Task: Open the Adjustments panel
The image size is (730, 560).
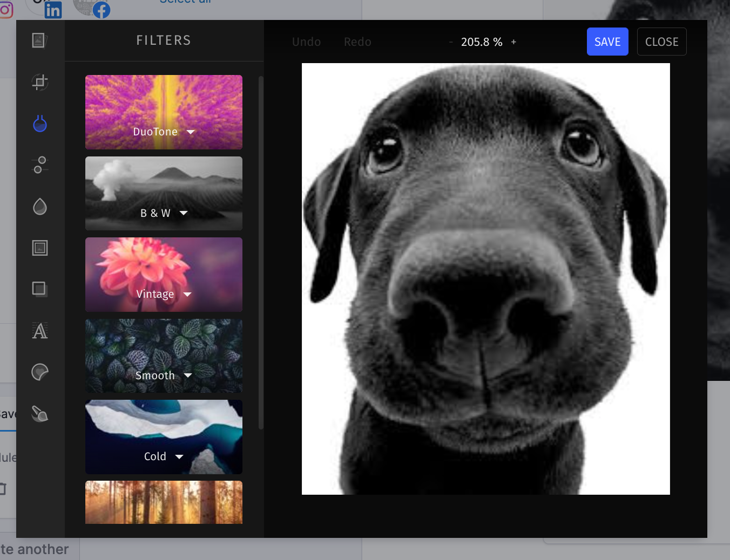Action: [39, 165]
